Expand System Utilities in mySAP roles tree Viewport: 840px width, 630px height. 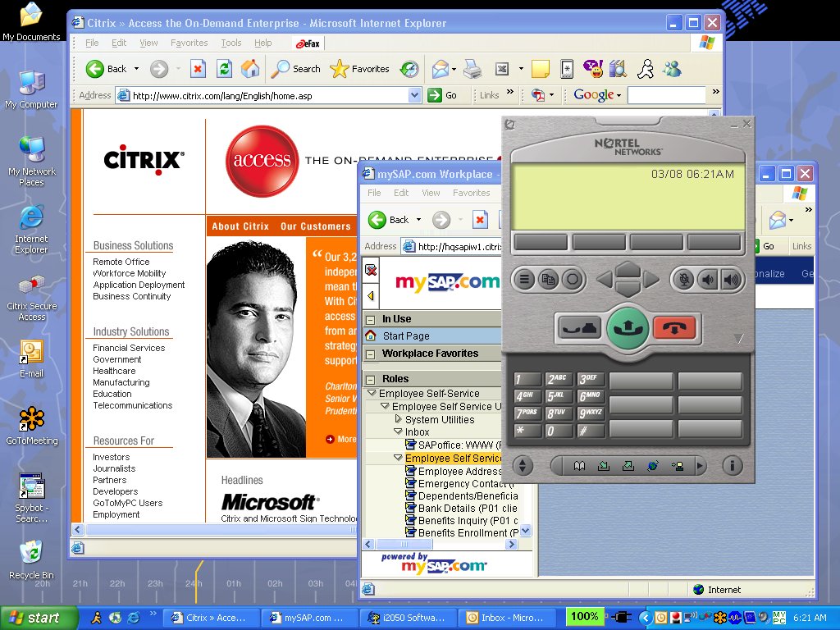(x=398, y=419)
